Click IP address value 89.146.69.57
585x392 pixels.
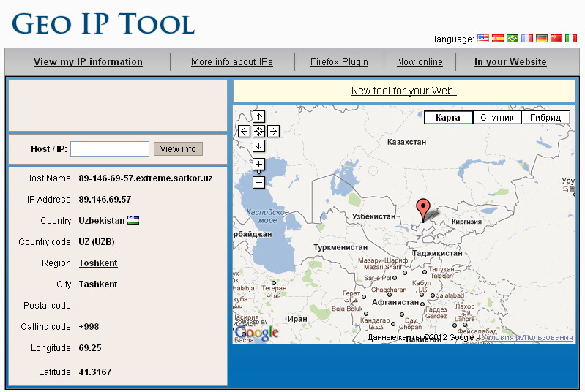pos(105,200)
